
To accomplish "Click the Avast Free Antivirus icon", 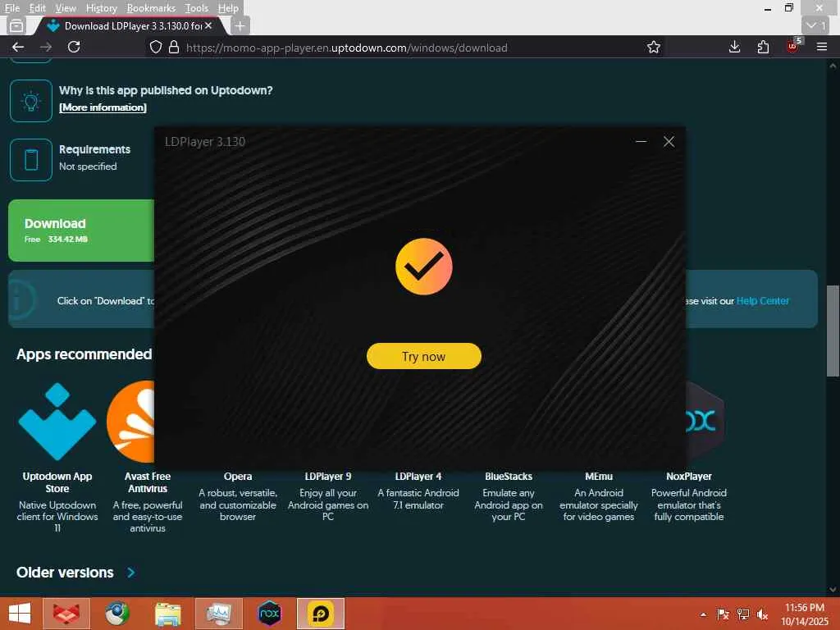I will 130,422.
